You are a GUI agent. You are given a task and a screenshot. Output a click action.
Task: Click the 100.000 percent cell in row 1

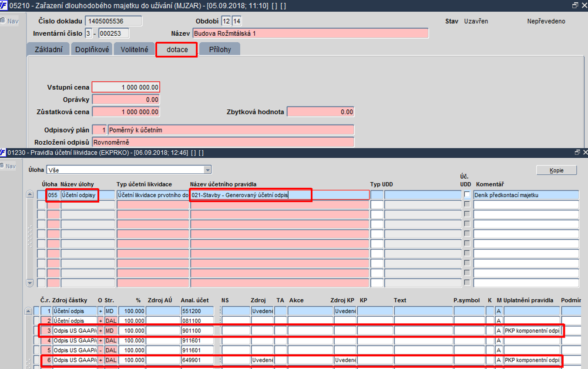pos(131,311)
